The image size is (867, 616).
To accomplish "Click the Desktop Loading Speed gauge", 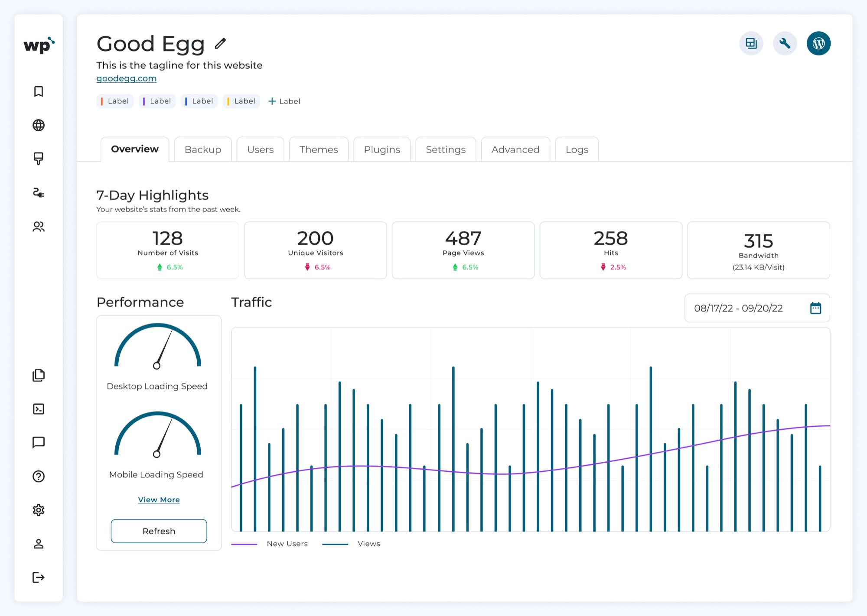I will [157, 347].
